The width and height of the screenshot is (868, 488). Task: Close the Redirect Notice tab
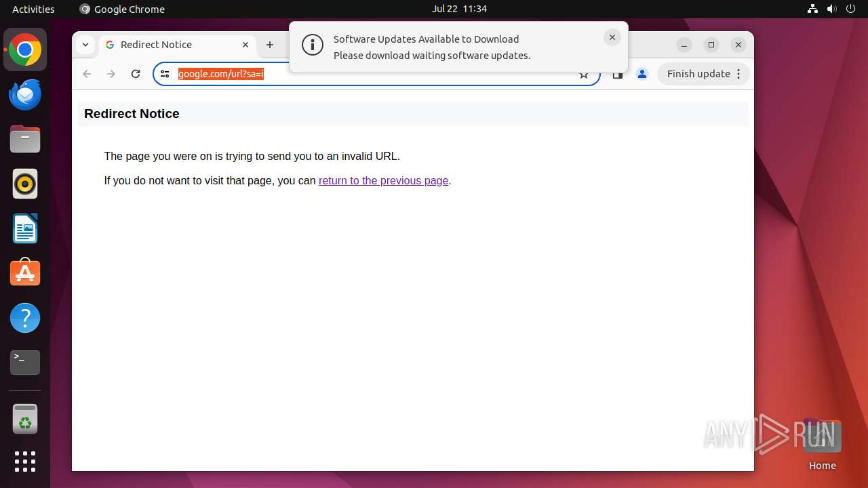pyautogui.click(x=245, y=45)
